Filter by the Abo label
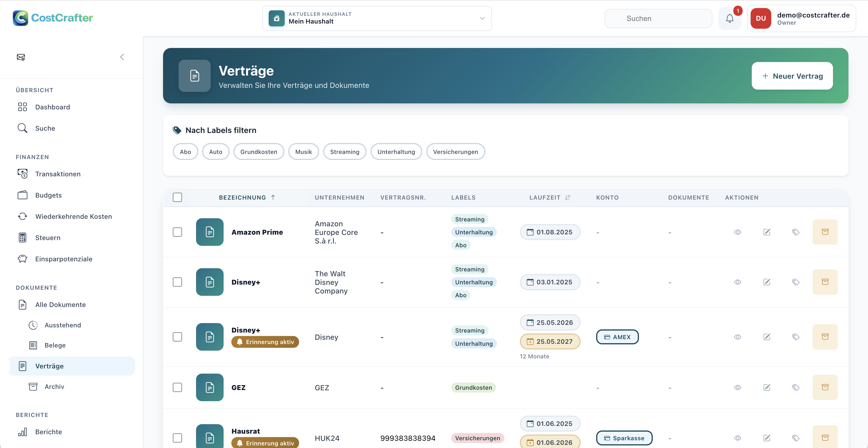Screen dimensions: 868x448 (x=185, y=152)
